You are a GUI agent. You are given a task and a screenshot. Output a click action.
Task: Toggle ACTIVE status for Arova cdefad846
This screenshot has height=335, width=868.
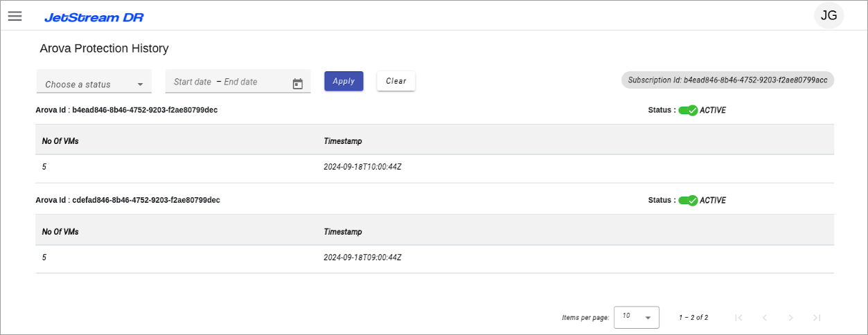click(x=688, y=200)
